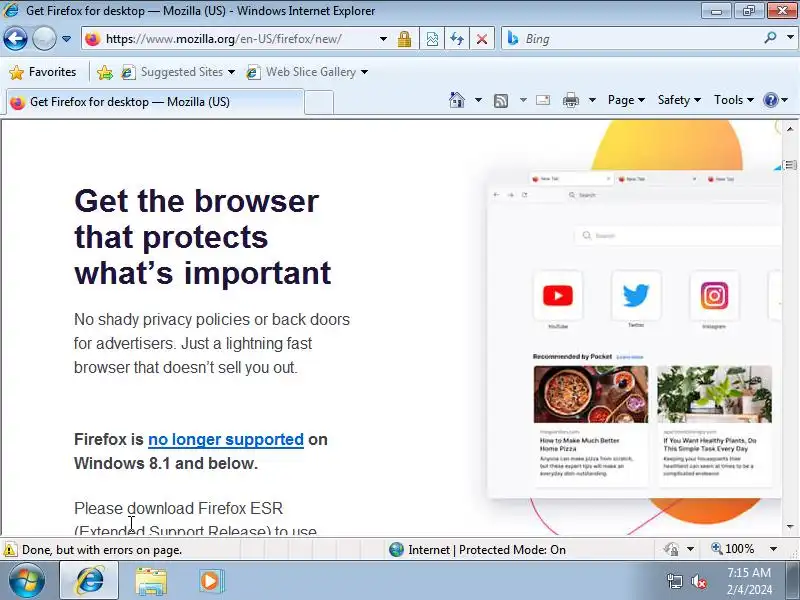
Task: Click the Instagram tile in preview image
Action: click(x=714, y=296)
